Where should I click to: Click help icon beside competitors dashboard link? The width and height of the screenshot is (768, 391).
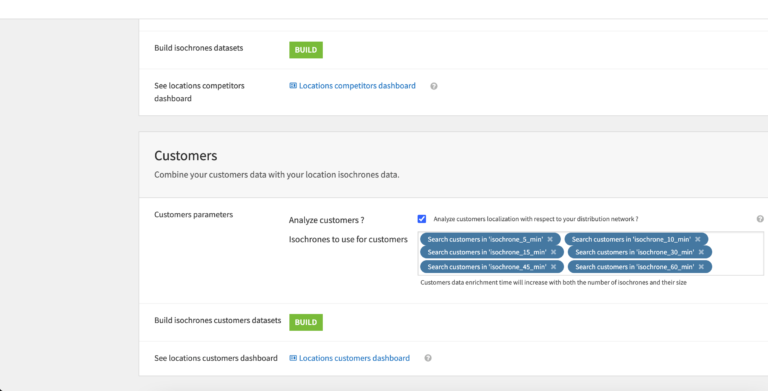(x=433, y=86)
